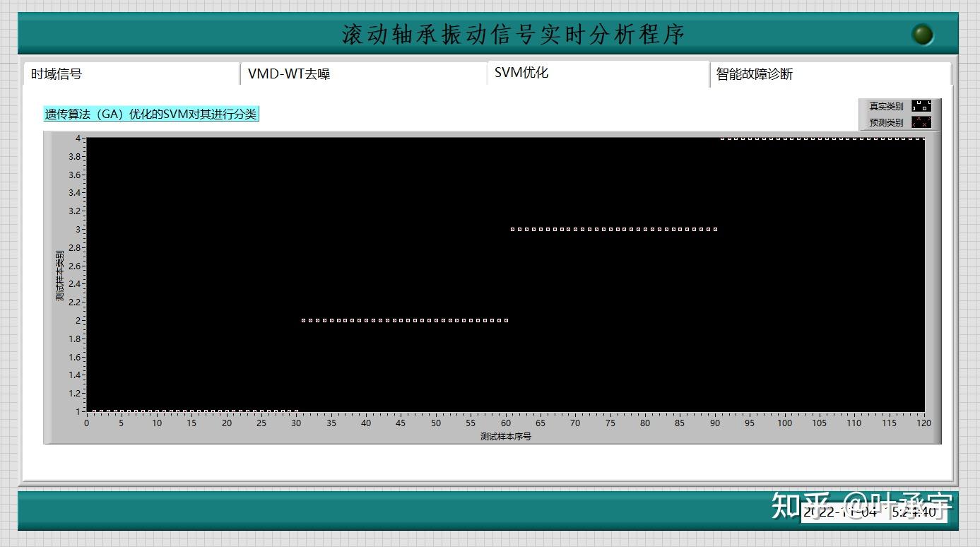Screen dimensions: 980x547
Task: Click the X-axis maximum scale value 120
Action: [x=923, y=423]
